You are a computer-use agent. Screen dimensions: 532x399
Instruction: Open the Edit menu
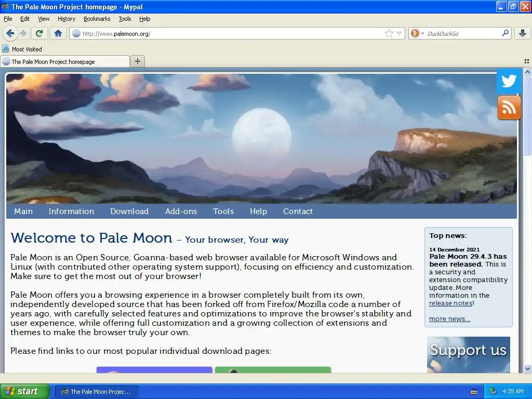coord(25,19)
